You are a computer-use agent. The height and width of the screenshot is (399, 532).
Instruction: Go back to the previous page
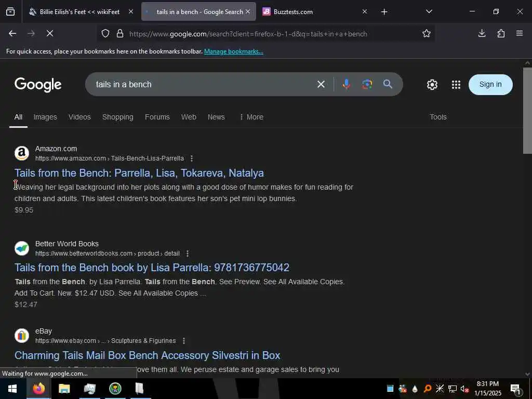click(x=12, y=33)
